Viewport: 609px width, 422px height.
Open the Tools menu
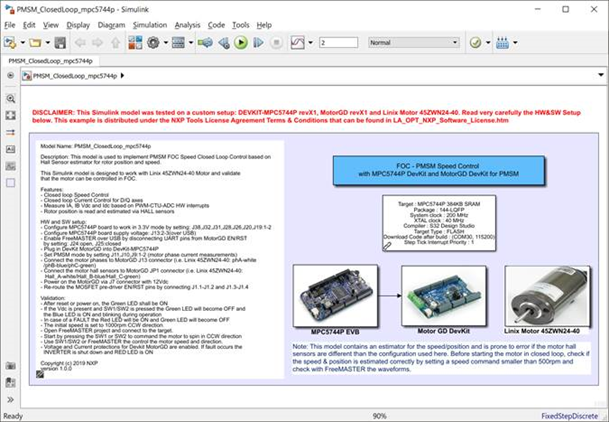pyautogui.click(x=240, y=25)
